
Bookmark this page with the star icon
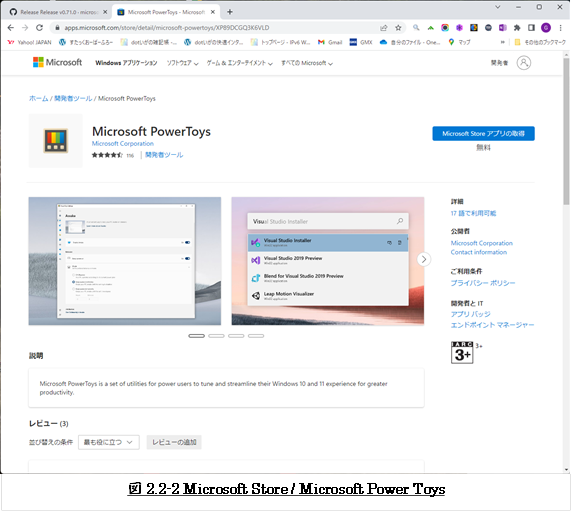398,28
